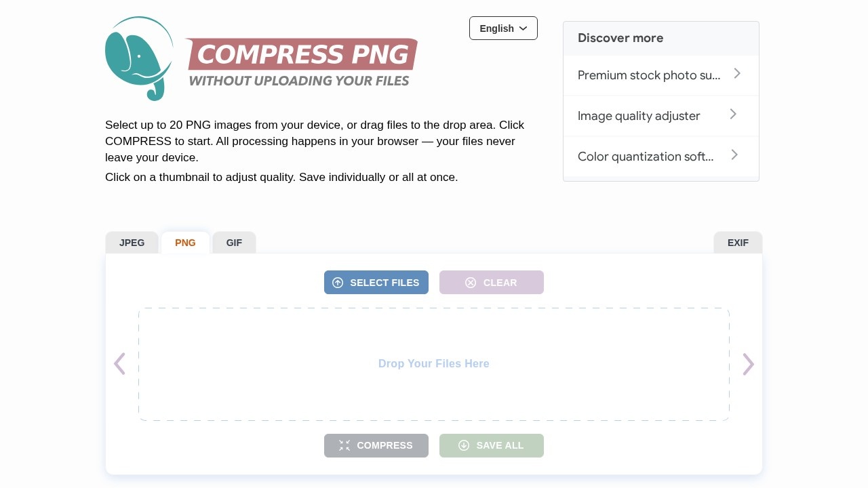Viewport: 868px width, 488px height.
Task: Click the left carousel arrow beside drop area
Action: [119, 364]
